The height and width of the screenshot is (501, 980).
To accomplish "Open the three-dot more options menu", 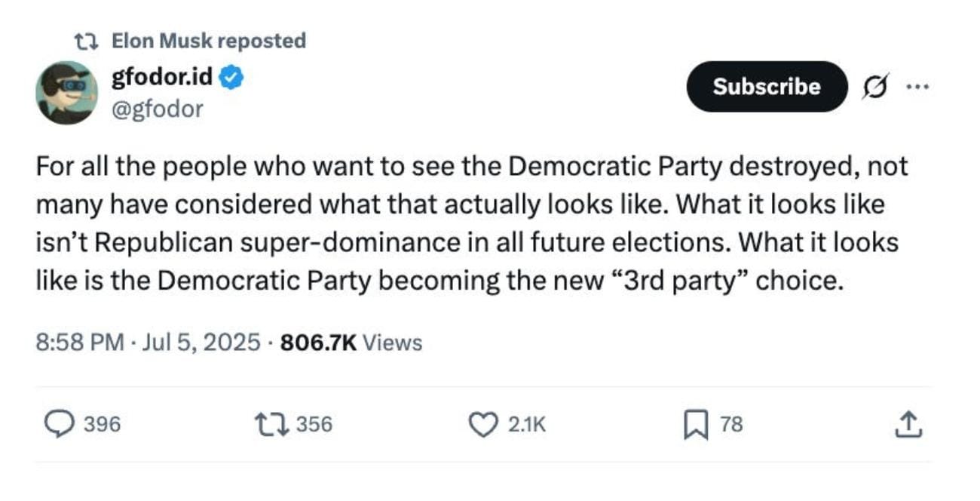I will tap(918, 86).
